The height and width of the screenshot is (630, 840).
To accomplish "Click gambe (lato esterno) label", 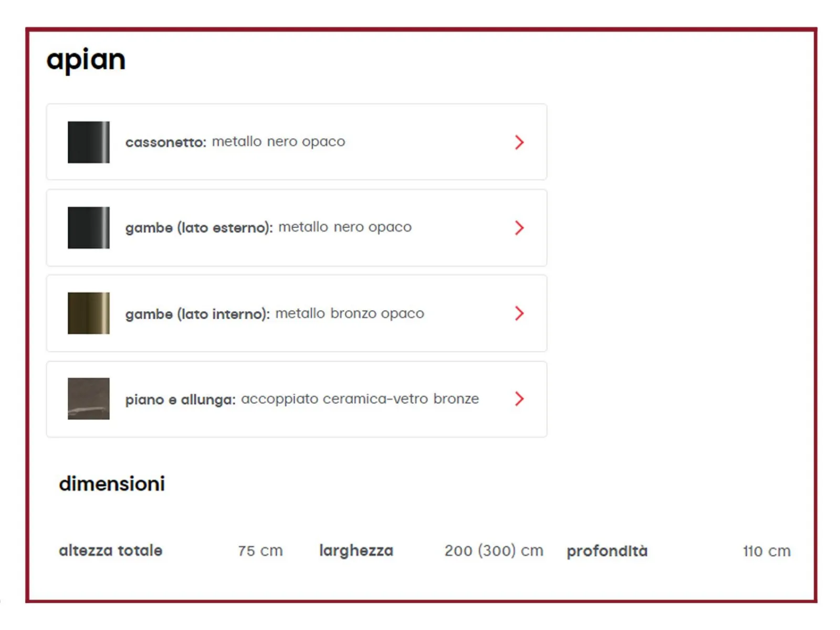I will [199, 228].
